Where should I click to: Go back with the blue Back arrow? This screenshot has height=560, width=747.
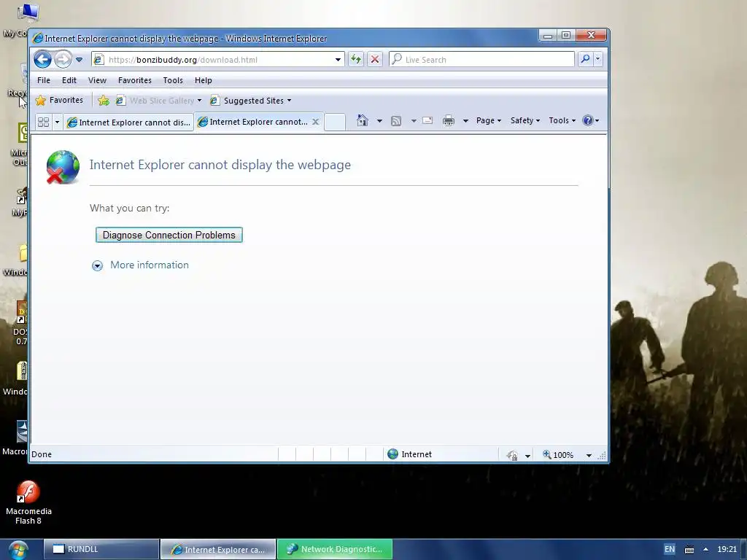point(42,60)
